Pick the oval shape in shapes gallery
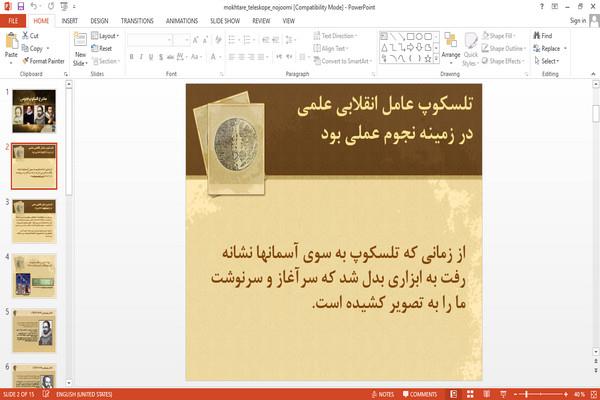 click(419, 36)
